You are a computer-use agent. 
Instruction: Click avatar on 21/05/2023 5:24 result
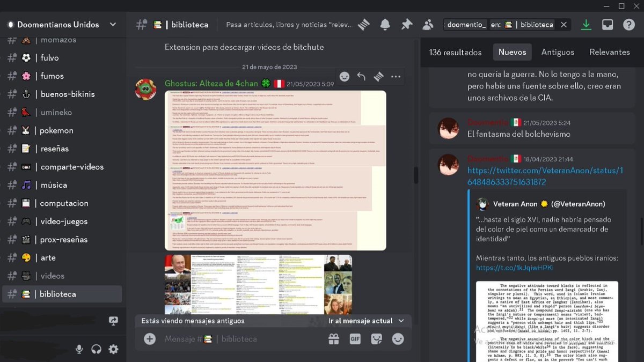click(x=449, y=129)
